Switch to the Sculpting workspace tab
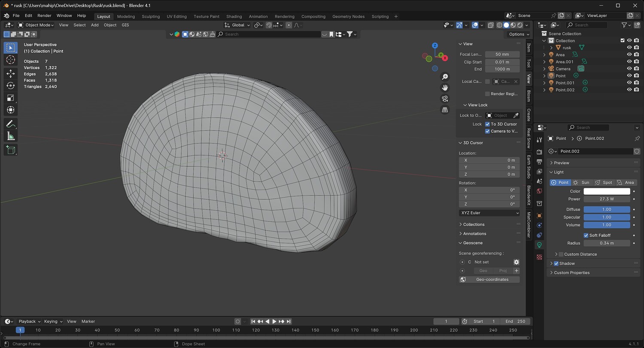Image resolution: width=644 pixels, height=348 pixels. click(x=151, y=16)
